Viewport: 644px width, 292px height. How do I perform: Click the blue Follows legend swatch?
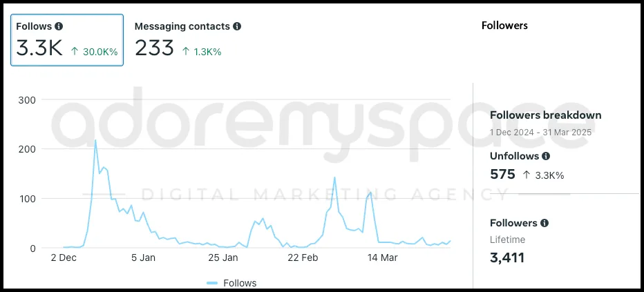point(212,283)
